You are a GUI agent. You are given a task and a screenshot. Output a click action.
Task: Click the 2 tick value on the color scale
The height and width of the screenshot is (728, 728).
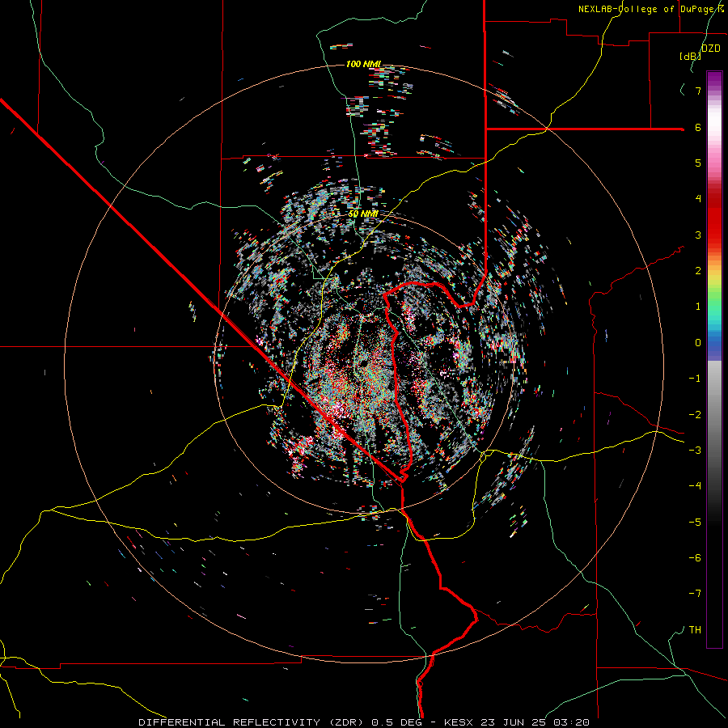click(698, 271)
